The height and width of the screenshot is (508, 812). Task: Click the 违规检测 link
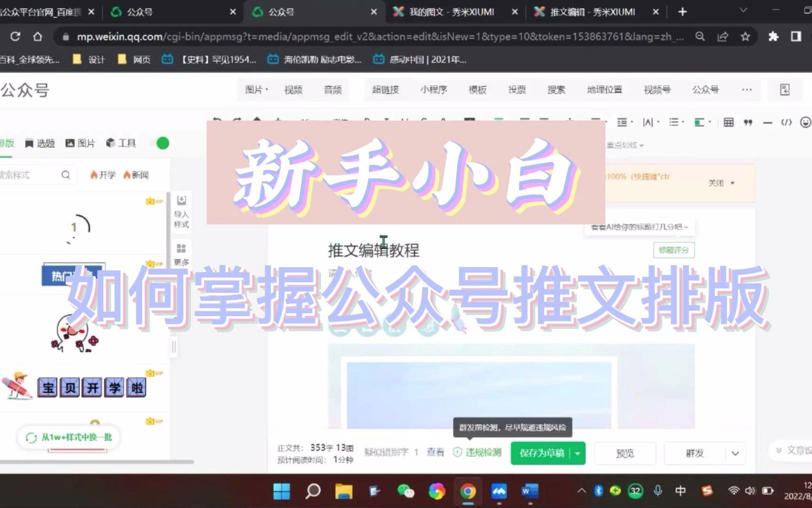point(477,452)
